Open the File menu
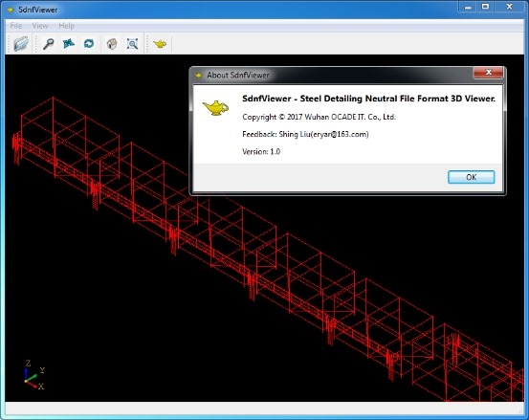 click(x=16, y=26)
